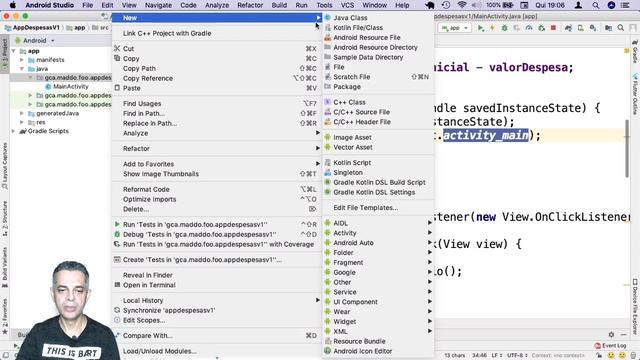The height and width of the screenshot is (360, 640).
Task: Open the app run configuration dropdown
Action: [454, 28]
